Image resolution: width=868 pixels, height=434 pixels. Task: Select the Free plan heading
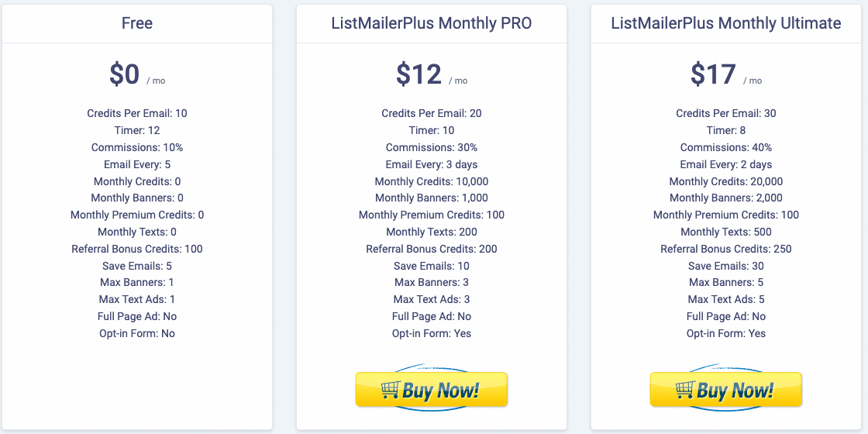[137, 23]
